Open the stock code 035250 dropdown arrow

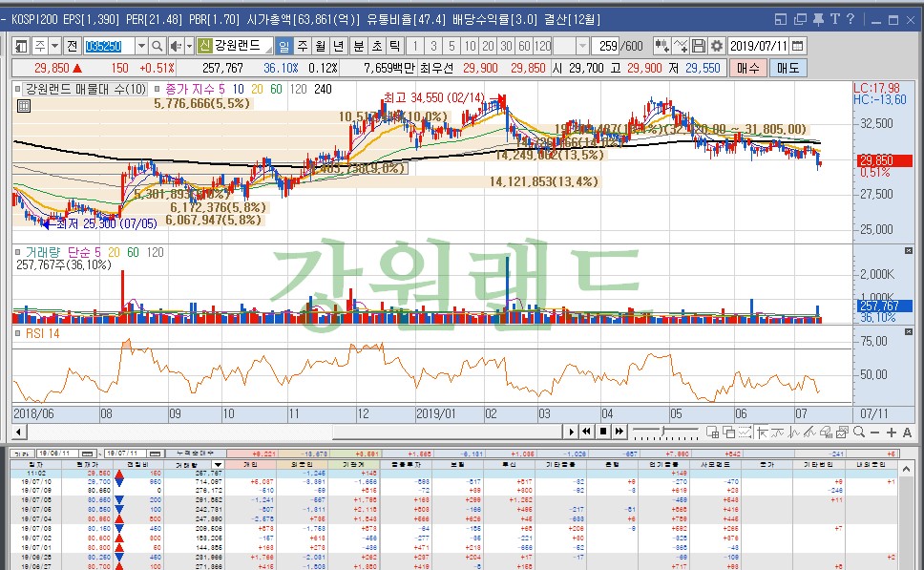tap(141, 46)
